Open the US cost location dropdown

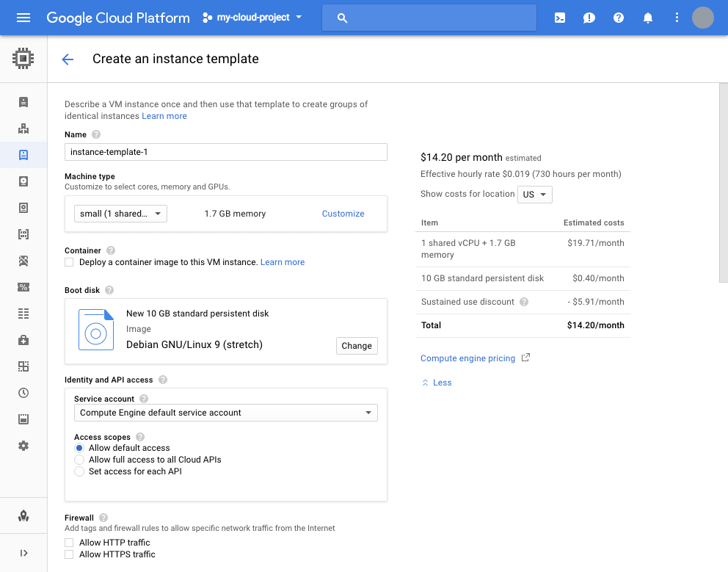coord(535,195)
